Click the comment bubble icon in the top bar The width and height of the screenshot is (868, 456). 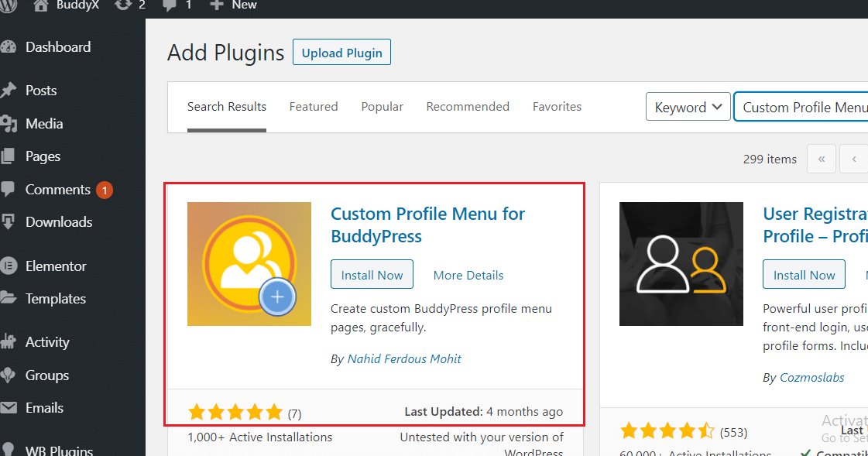pos(171,6)
